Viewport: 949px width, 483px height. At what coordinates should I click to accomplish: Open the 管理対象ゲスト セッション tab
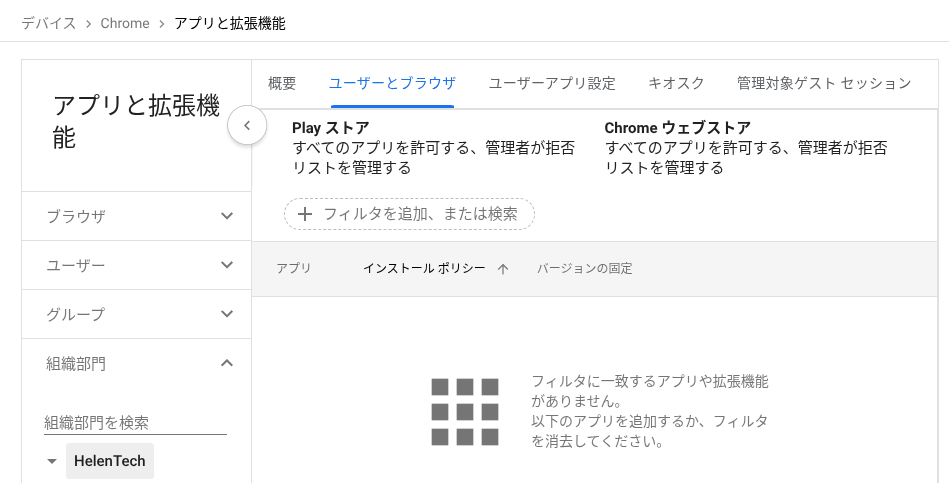pos(823,84)
